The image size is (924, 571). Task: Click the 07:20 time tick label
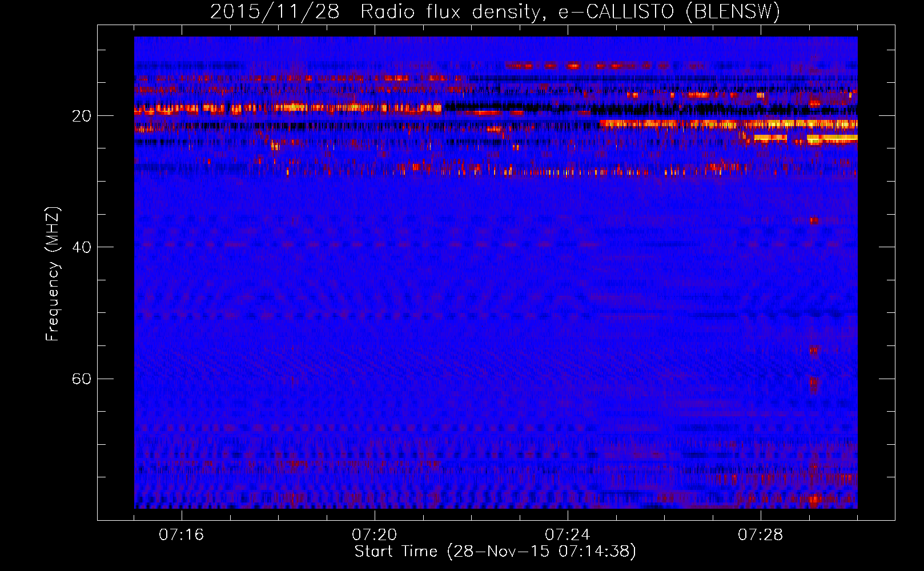tap(374, 534)
